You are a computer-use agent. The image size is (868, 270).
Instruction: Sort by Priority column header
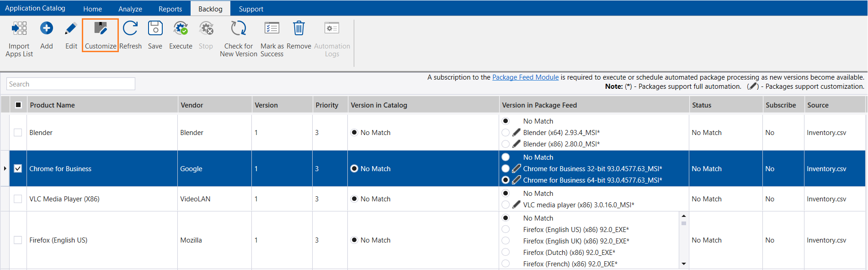click(x=330, y=105)
